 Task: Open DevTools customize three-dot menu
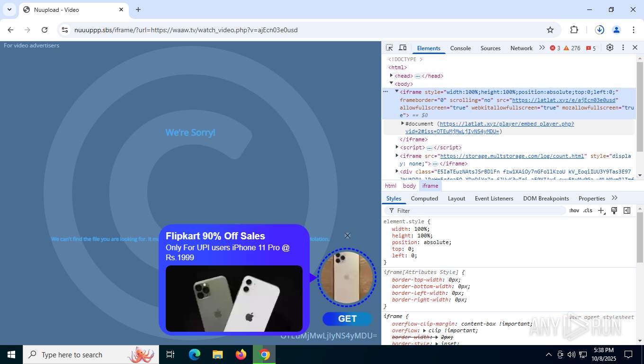[x=623, y=48]
